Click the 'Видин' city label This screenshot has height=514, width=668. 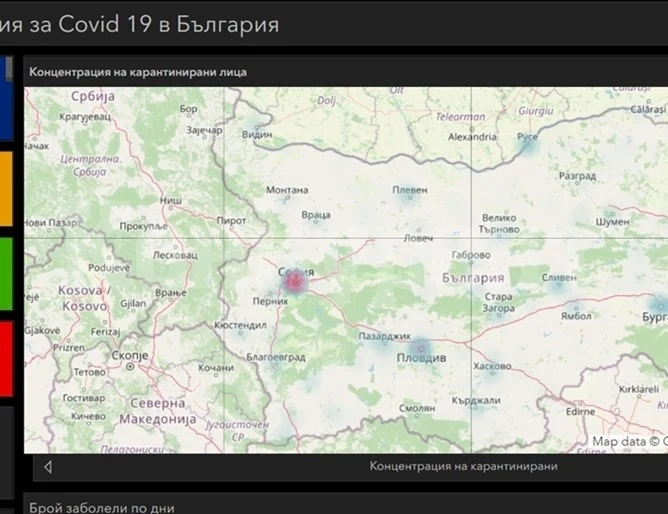[257, 135]
